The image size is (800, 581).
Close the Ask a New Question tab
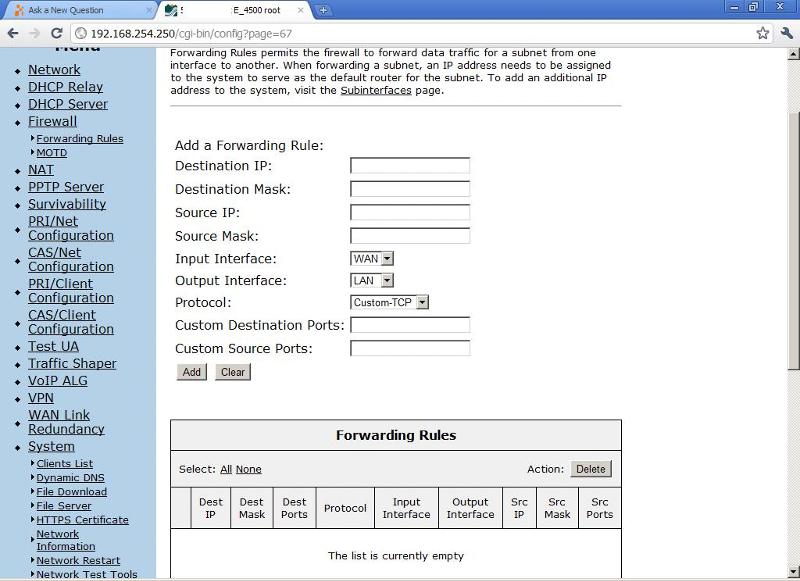148,10
